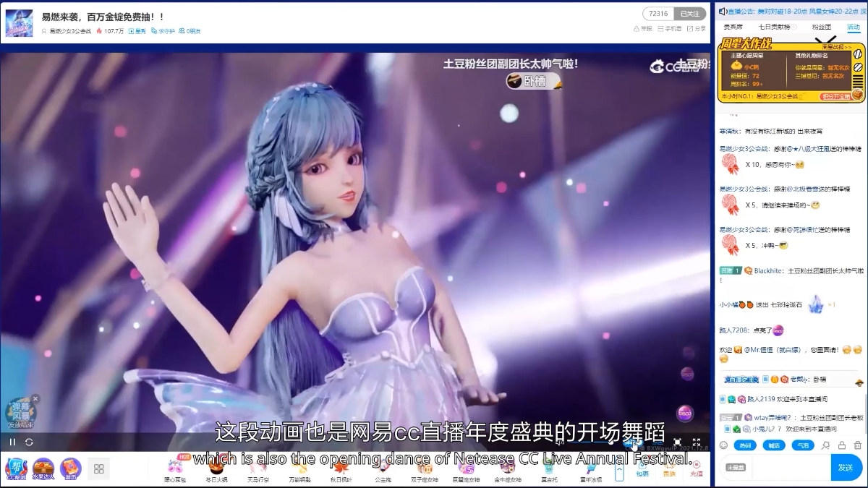
Task: Open the 手机看 mobile viewing link
Action: point(669,29)
